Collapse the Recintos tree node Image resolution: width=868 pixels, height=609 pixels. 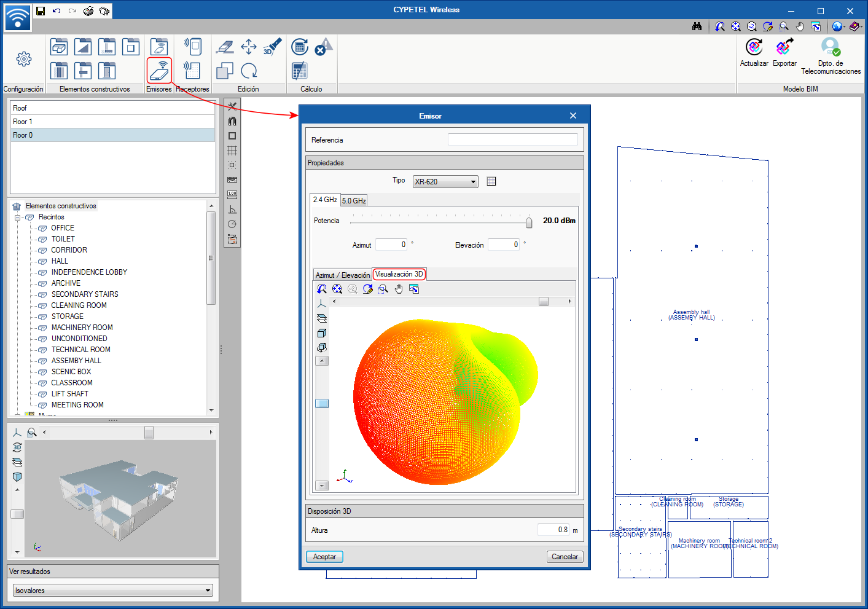(17, 218)
